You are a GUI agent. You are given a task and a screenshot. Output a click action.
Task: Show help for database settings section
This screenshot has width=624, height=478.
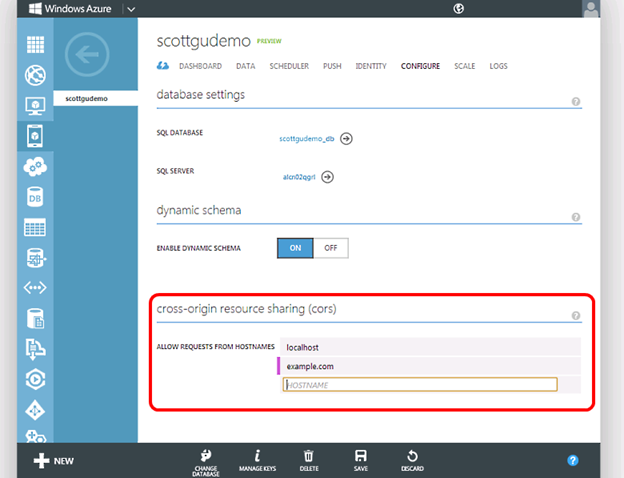point(575,101)
